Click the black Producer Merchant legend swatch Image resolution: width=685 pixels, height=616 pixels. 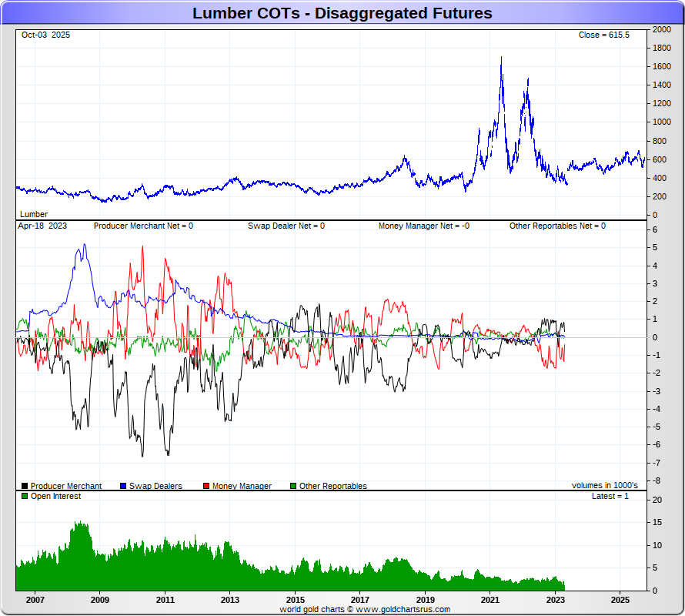(x=25, y=486)
